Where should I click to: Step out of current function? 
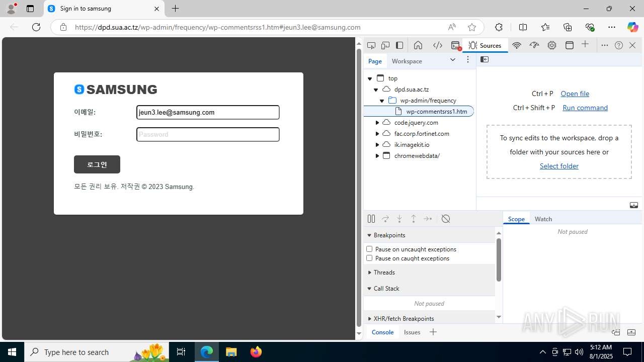414,219
